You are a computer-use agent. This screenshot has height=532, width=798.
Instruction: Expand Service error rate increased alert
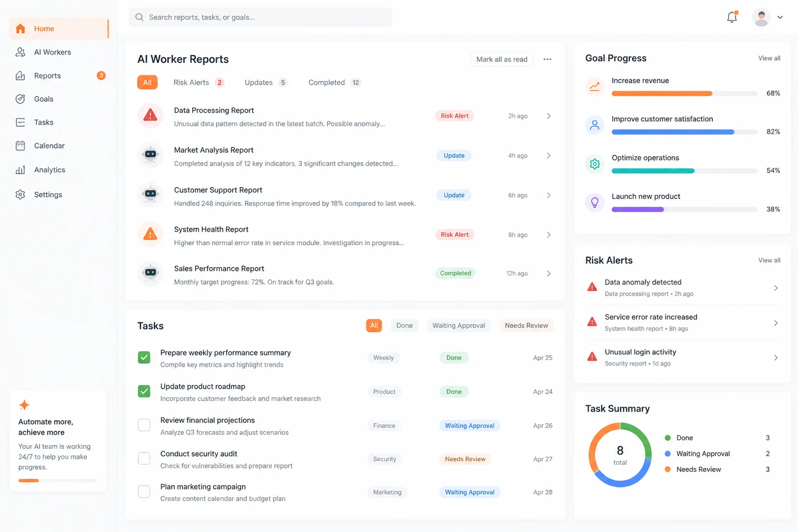click(x=776, y=323)
